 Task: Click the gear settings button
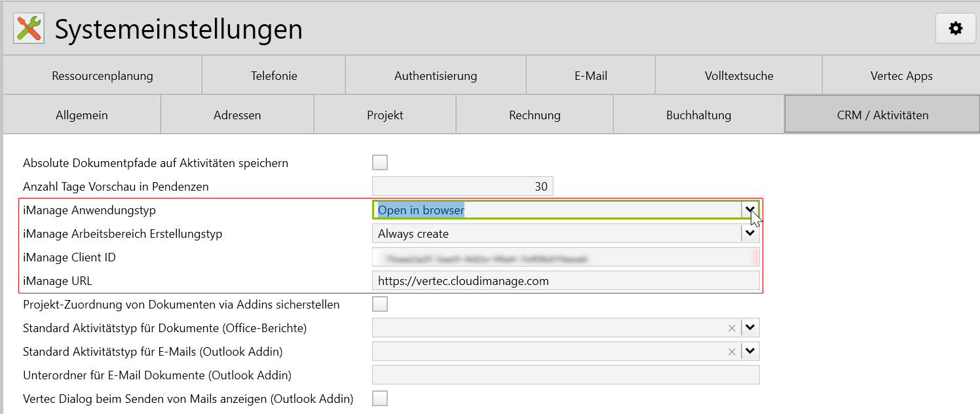pos(956,28)
